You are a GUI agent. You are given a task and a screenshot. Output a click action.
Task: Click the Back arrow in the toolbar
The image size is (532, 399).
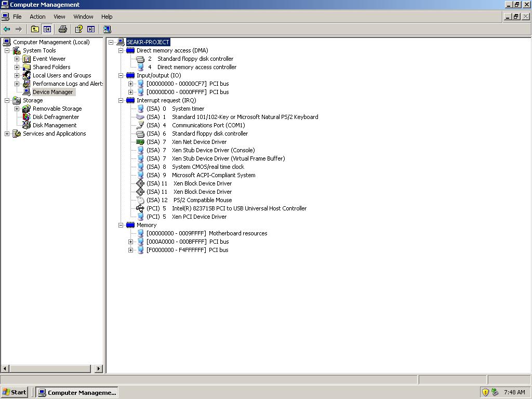(7, 29)
